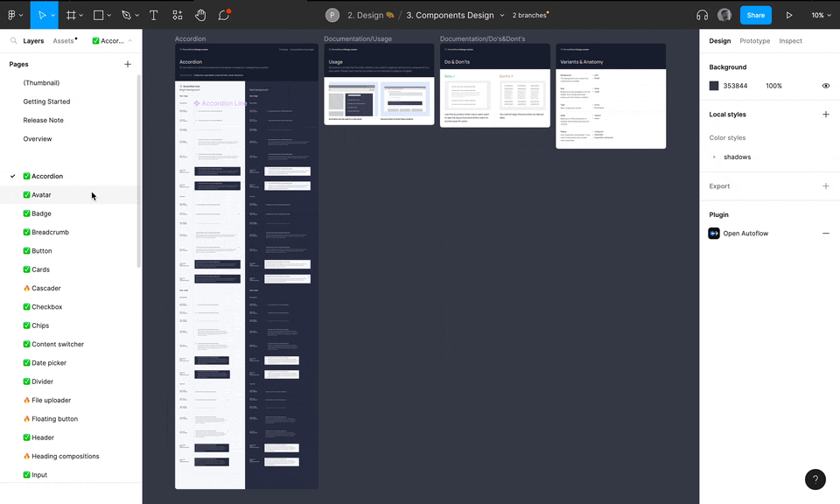
Task: Click the Present play icon
Action: [x=789, y=15]
